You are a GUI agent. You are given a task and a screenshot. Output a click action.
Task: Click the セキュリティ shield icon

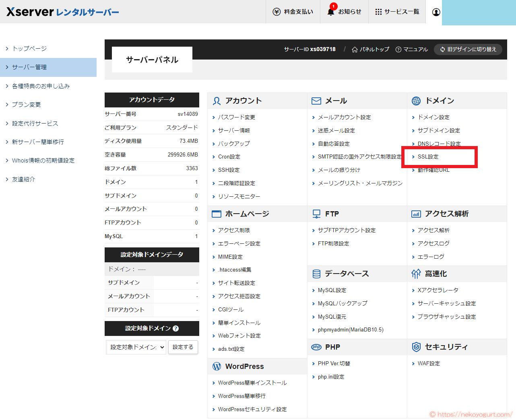click(417, 347)
